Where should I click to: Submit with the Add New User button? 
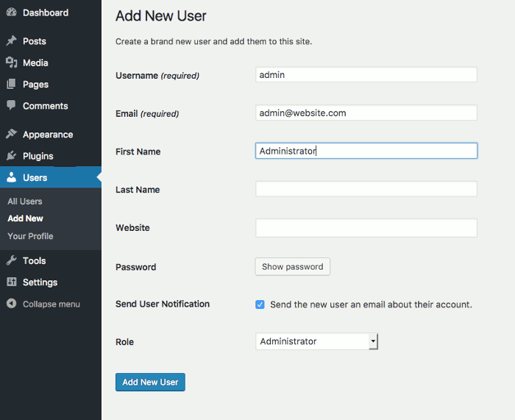click(x=150, y=382)
